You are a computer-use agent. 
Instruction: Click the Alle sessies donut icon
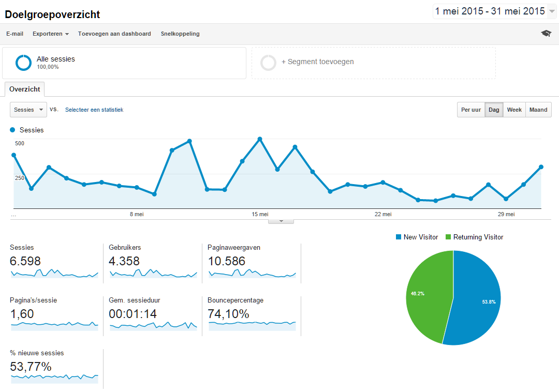click(x=24, y=63)
